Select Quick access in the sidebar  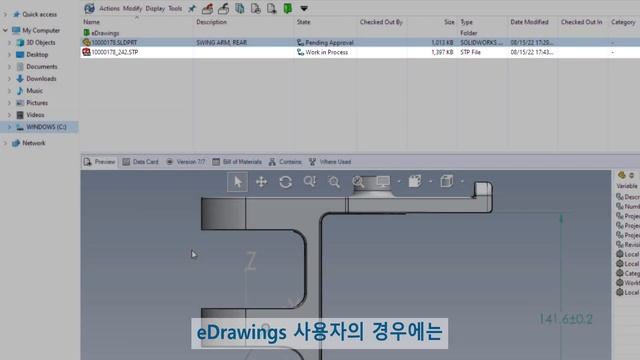coord(35,14)
